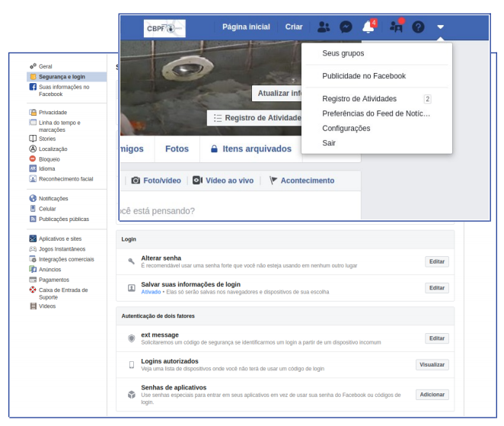Click the help question mark icon
Screen dimensions: 504x426
tap(418, 27)
